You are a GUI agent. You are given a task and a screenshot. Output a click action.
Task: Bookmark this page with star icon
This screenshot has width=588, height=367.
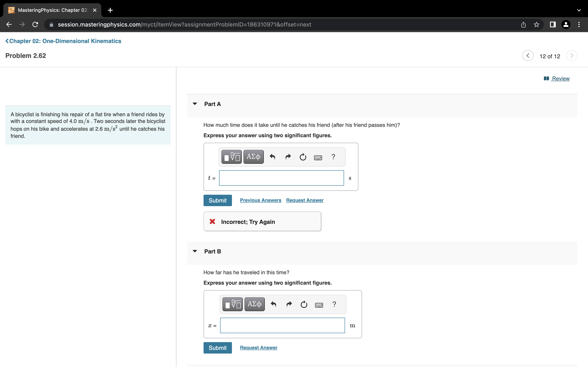click(536, 24)
